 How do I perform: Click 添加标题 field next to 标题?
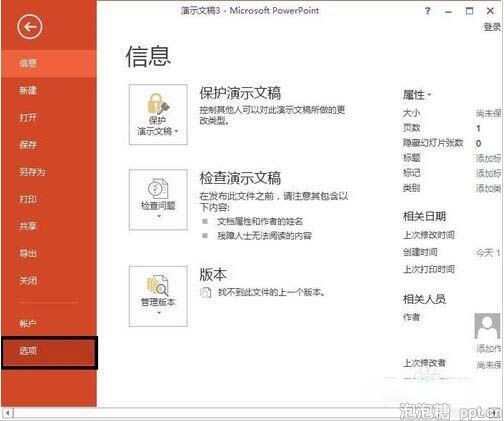pos(488,158)
